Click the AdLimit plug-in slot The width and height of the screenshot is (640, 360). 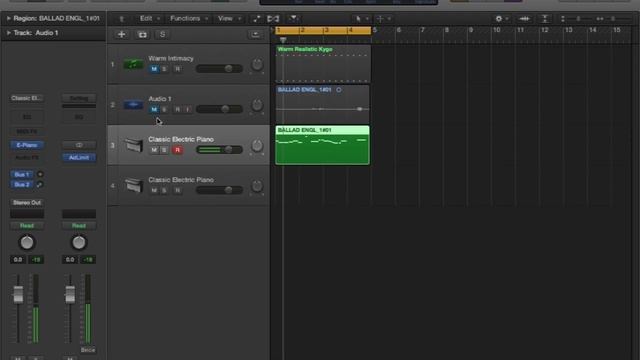coord(79,158)
